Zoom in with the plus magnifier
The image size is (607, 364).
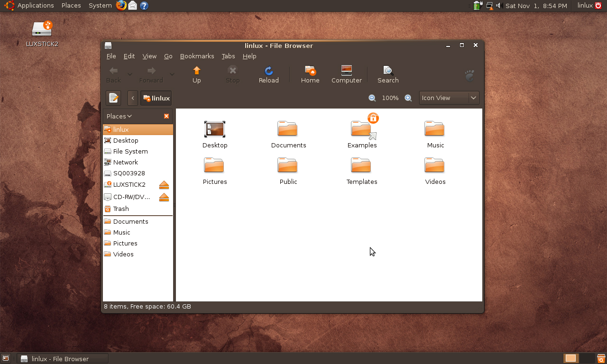(408, 98)
